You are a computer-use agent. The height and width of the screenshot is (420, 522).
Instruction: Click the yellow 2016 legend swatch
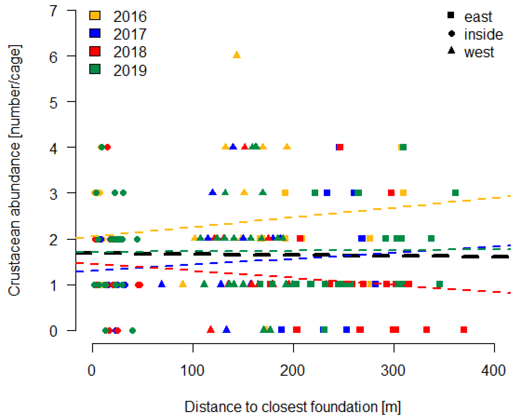[95, 15]
